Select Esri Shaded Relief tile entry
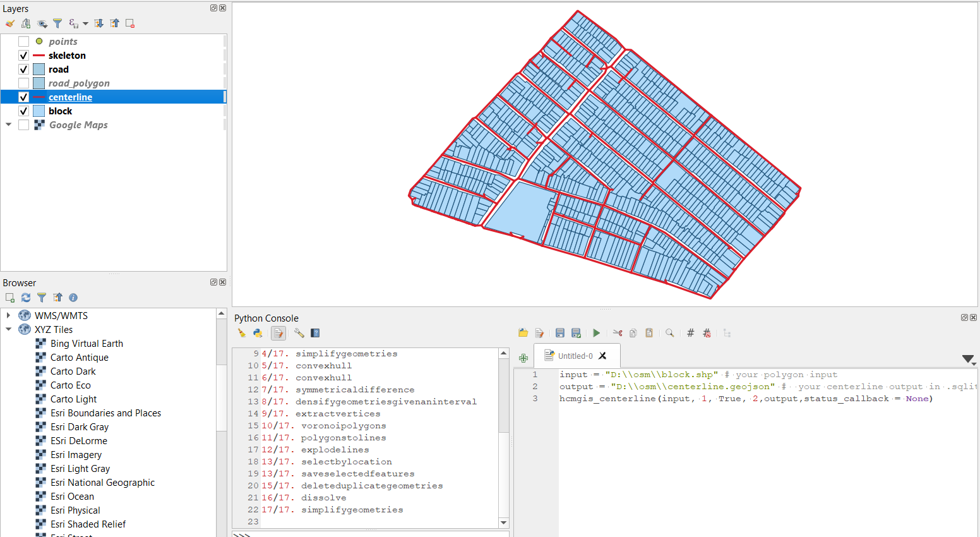 [x=88, y=524]
